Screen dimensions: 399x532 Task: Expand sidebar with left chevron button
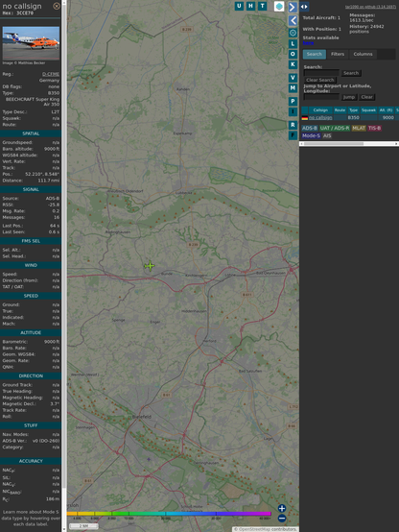293,21
